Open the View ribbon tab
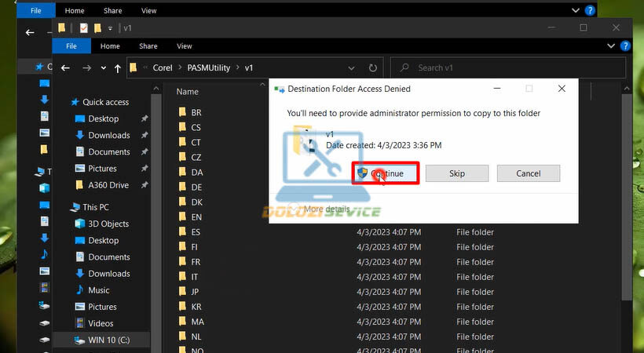The image size is (644, 353). coord(185,46)
